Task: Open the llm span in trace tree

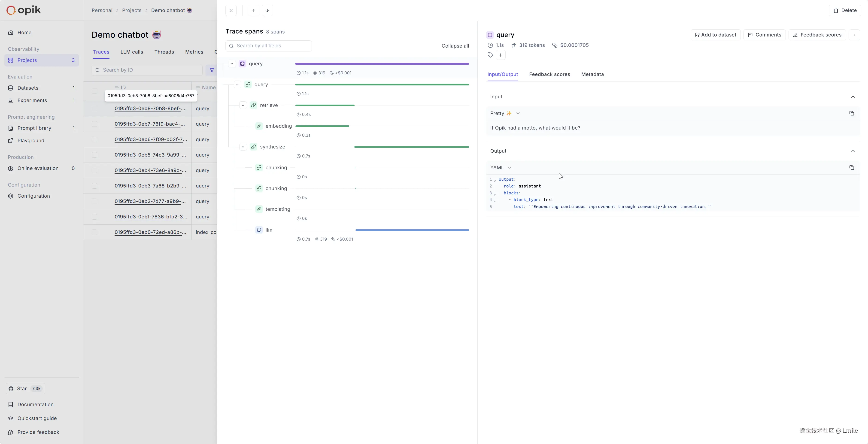Action: click(x=269, y=230)
